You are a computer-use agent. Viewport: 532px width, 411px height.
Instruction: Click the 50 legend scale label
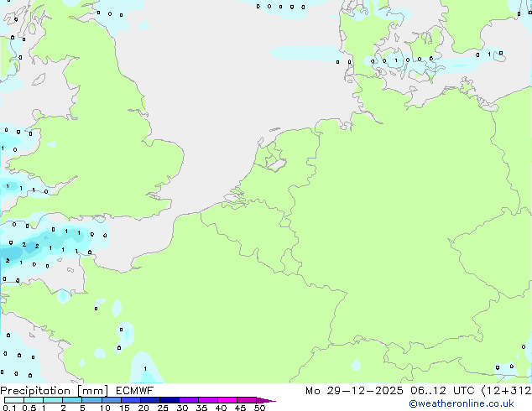coord(259,408)
